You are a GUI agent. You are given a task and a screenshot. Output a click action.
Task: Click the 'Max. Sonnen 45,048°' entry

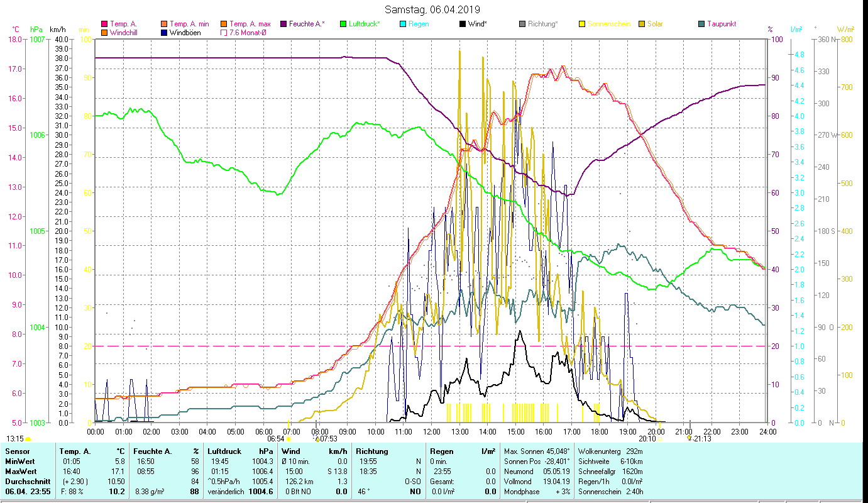pos(537,451)
